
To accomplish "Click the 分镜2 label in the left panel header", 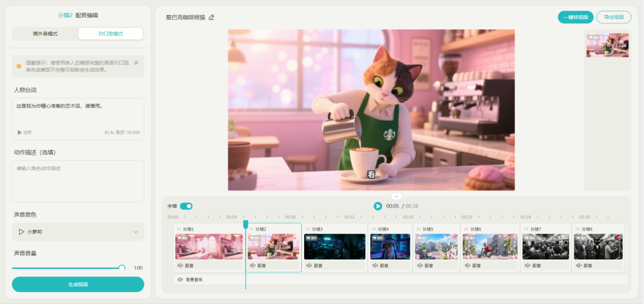I will [x=66, y=15].
